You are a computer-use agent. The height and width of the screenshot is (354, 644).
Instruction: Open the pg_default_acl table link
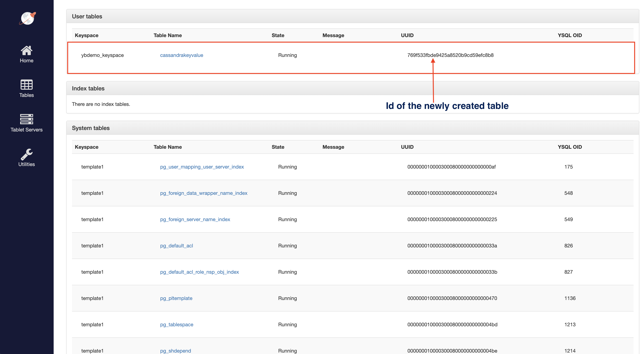[x=177, y=246]
